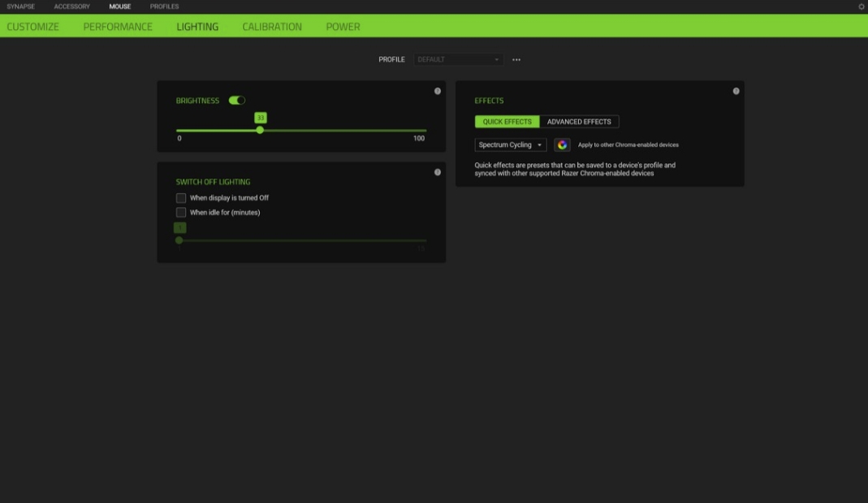Image resolution: width=868 pixels, height=503 pixels.
Task: Click the brightness value 33 bubble
Action: [260, 118]
